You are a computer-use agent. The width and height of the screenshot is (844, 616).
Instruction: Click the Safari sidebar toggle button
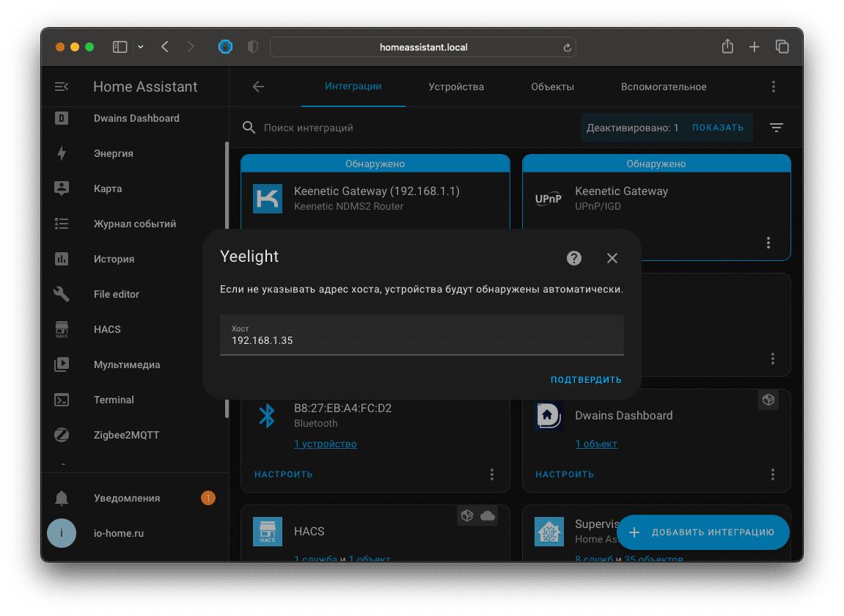point(120,48)
